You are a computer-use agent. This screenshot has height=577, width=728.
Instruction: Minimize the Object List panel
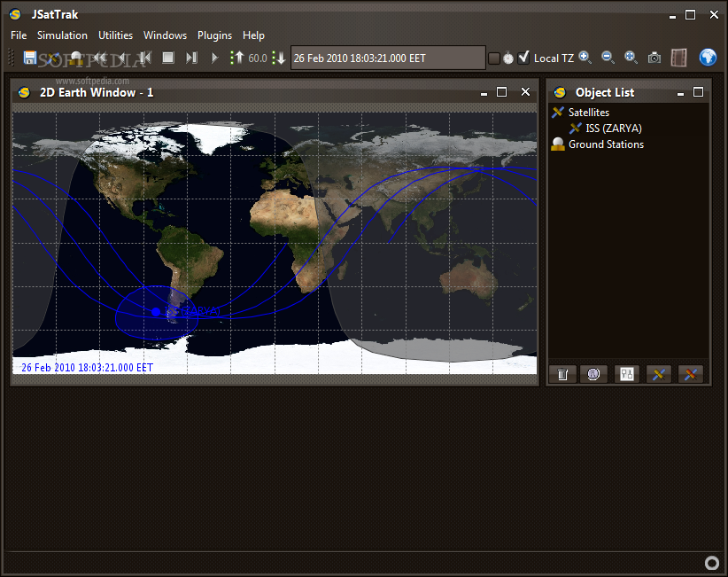tap(680, 93)
